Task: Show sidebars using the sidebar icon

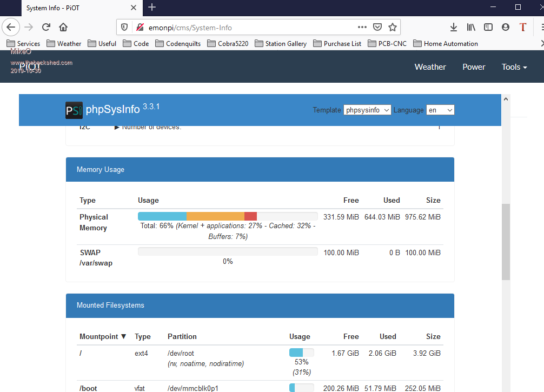Action: pos(488,27)
